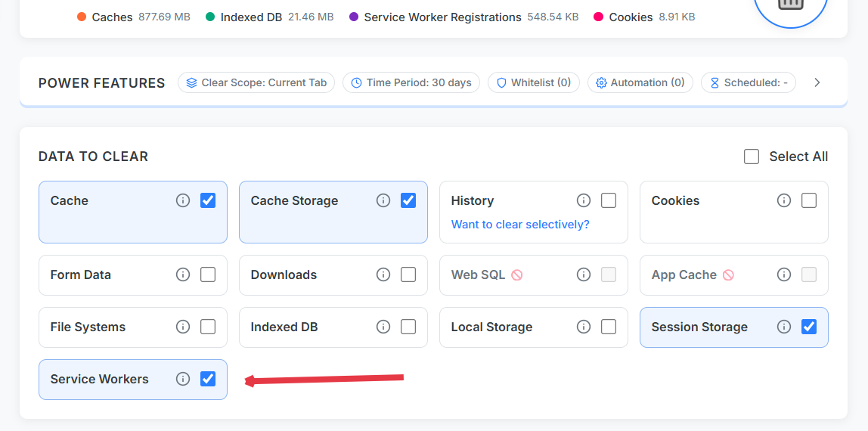Click the info icon for File Systems
The width and height of the screenshot is (868, 431).
183,327
